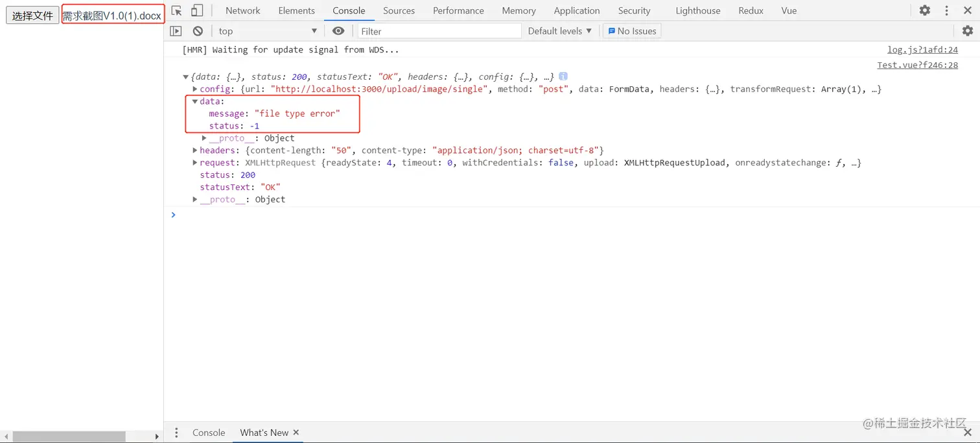Screen dimensions: 980x443
Task: Click the scroll right arrow of the page scrollbar
Action: point(157,437)
